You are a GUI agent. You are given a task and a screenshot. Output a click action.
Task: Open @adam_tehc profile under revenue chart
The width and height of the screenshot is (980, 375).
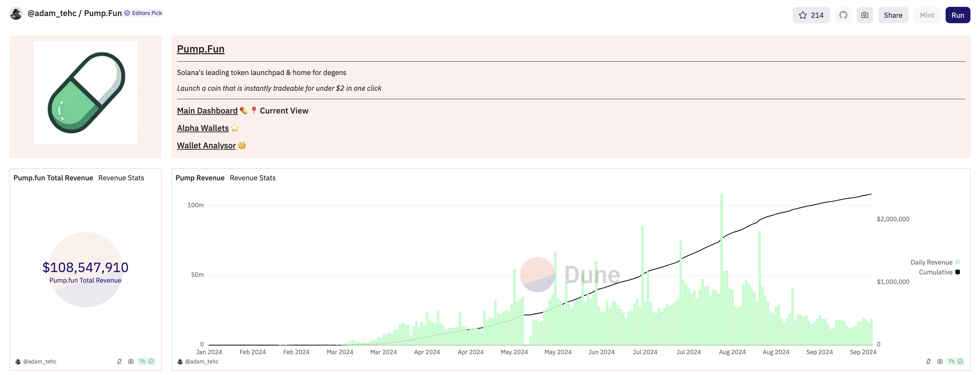(201, 361)
